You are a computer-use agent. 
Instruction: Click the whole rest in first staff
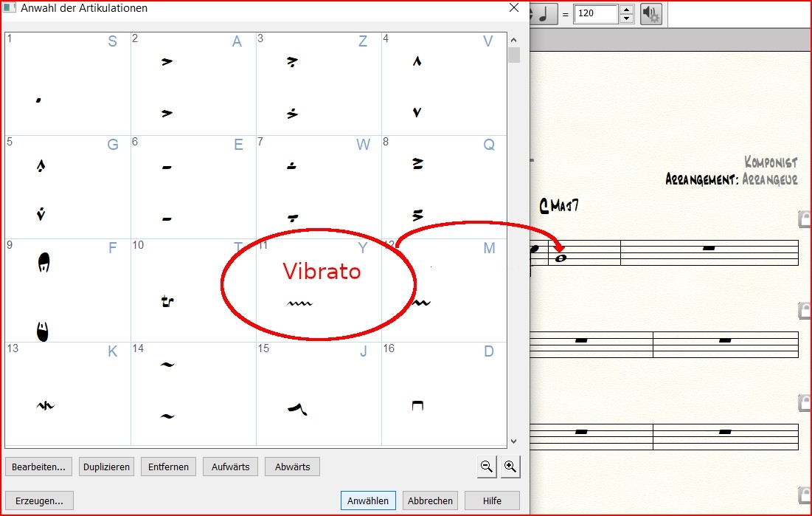pos(709,249)
